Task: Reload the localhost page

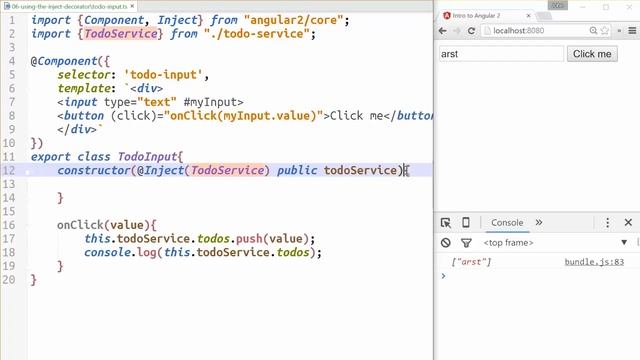Action: tap(471, 31)
